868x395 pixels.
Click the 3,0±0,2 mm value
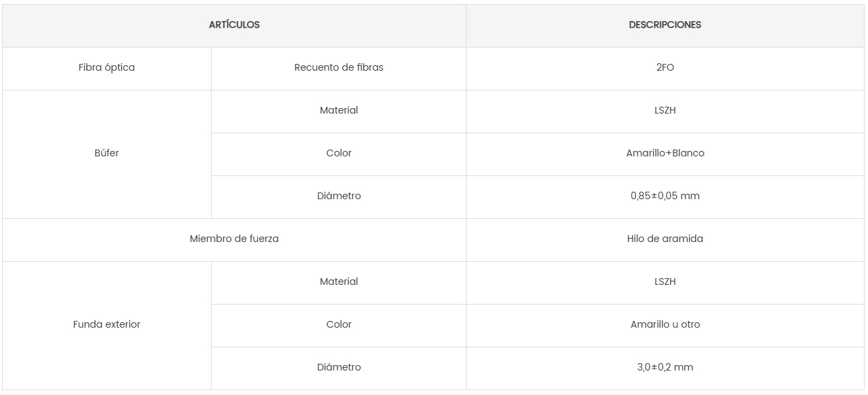pos(665,368)
